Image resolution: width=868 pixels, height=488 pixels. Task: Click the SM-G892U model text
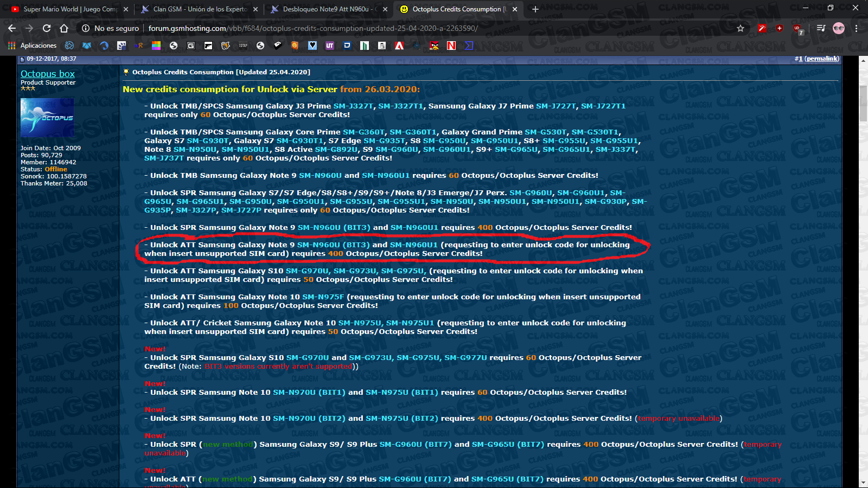coord(336,149)
